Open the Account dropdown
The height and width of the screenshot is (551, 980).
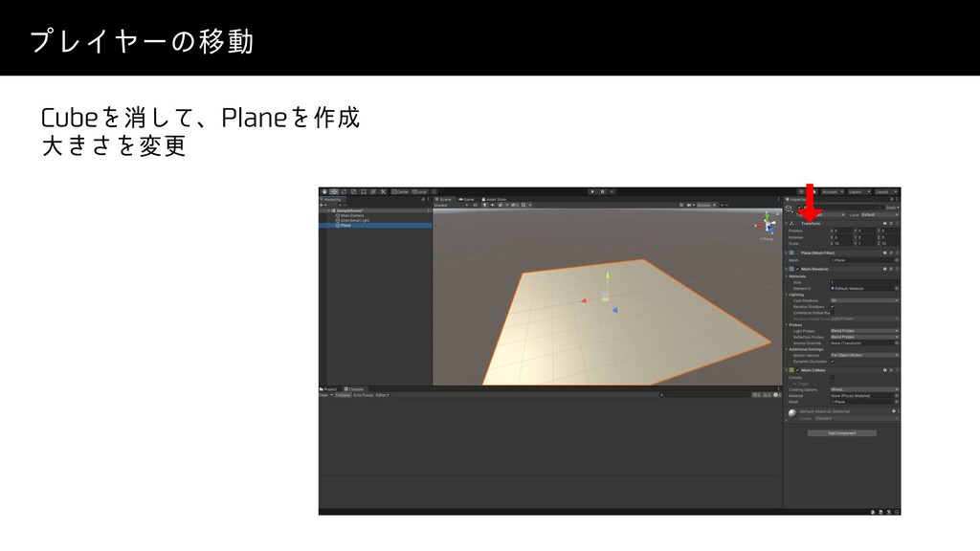pos(833,191)
